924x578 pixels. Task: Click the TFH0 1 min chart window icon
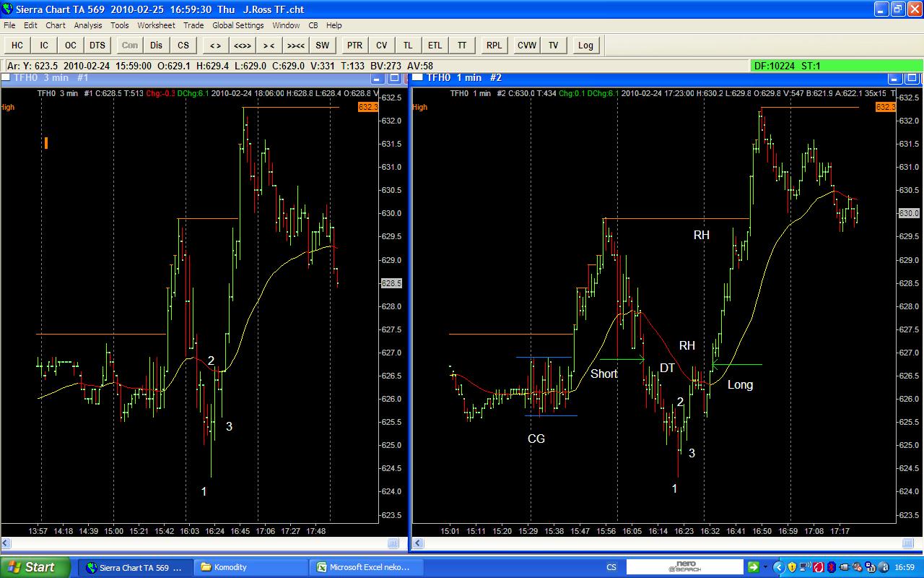[x=419, y=77]
